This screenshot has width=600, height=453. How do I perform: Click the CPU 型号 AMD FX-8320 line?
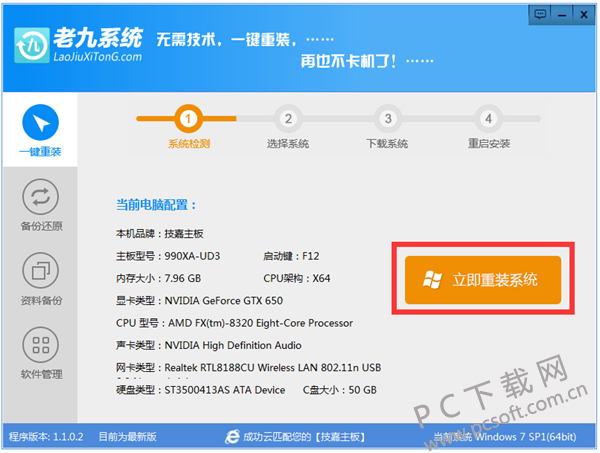(x=234, y=323)
